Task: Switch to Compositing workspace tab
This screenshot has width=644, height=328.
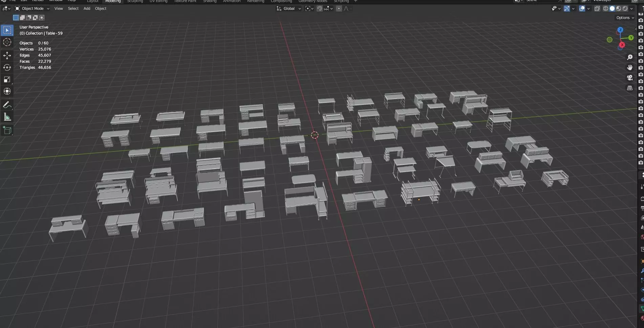Action: (281, 1)
